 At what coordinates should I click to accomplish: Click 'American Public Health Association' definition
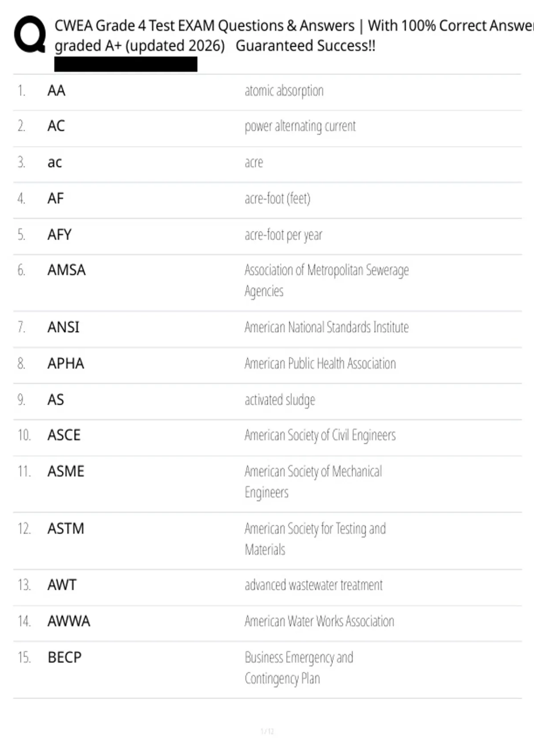tap(320, 363)
